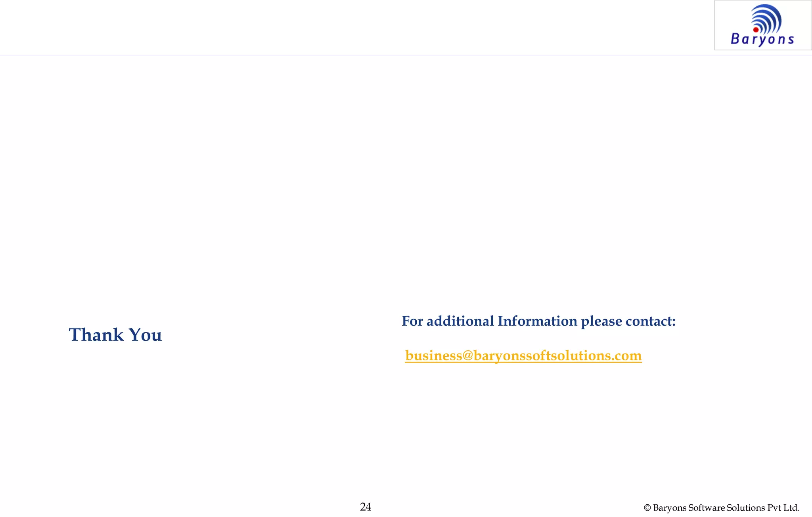Select the Baryons wordmark under the arcs
This screenshot has width=812, height=517.
[762, 40]
